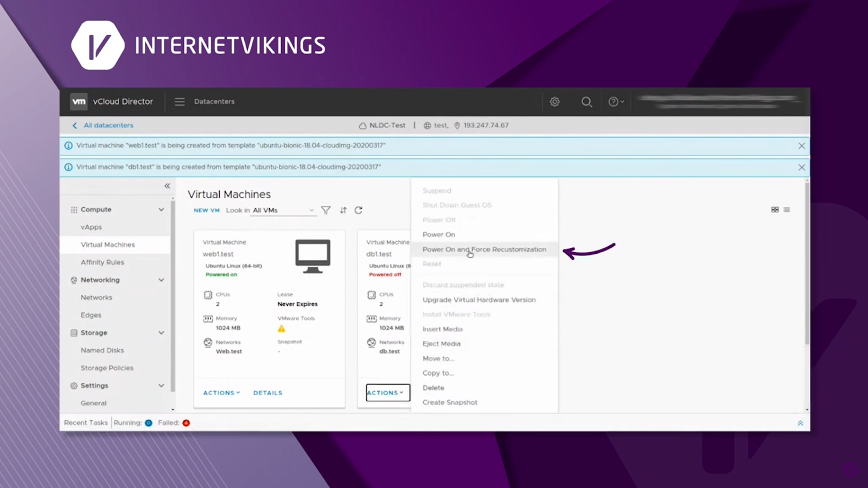The image size is (868, 488).
Task: Open the Look in All VMs dropdown
Action: click(x=283, y=210)
